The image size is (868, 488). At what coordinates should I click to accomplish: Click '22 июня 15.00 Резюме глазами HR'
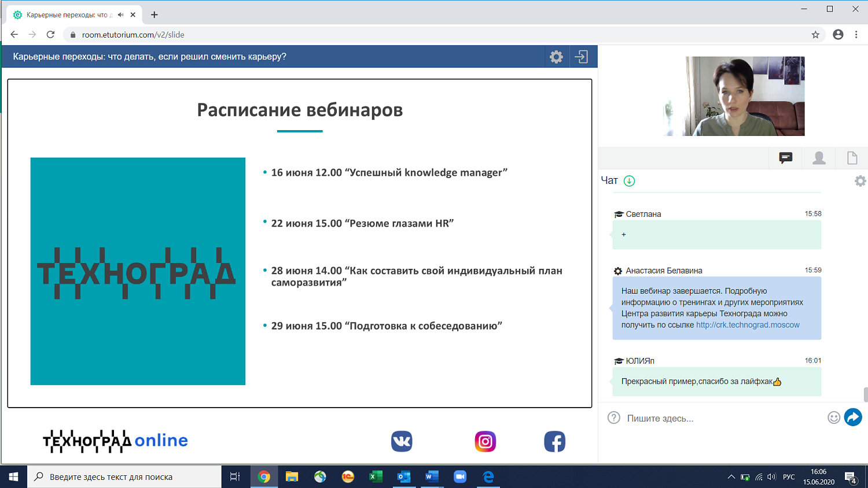(362, 223)
